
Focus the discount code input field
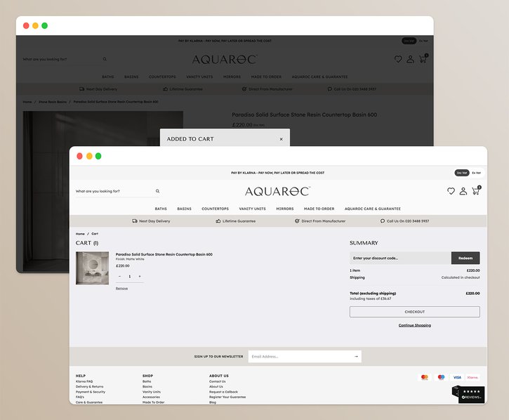click(x=400, y=258)
